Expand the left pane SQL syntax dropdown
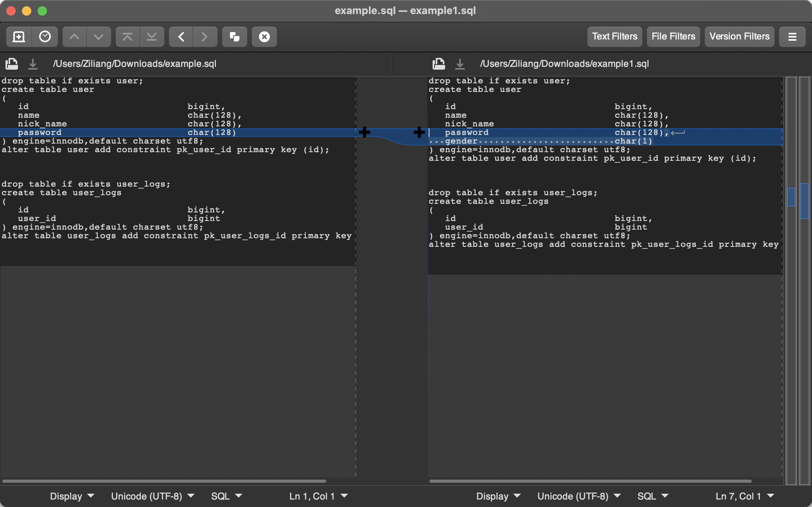The width and height of the screenshot is (812, 507). (x=226, y=496)
